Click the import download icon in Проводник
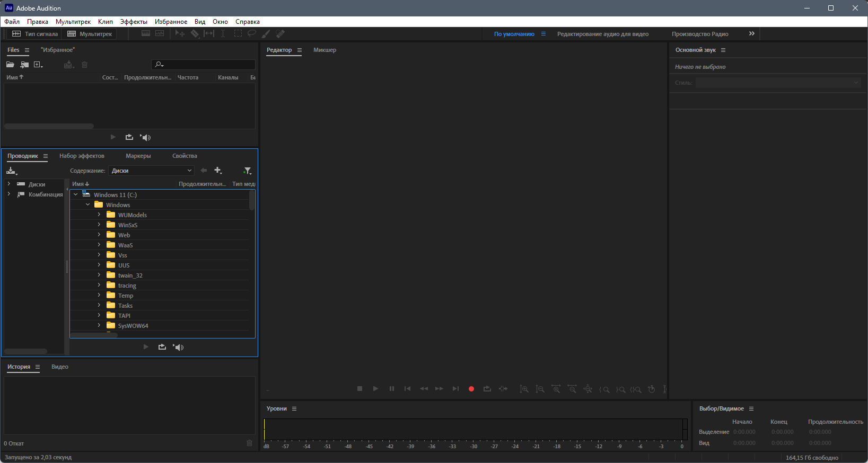Image resolution: width=868 pixels, height=463 pixels. (12, 171)
